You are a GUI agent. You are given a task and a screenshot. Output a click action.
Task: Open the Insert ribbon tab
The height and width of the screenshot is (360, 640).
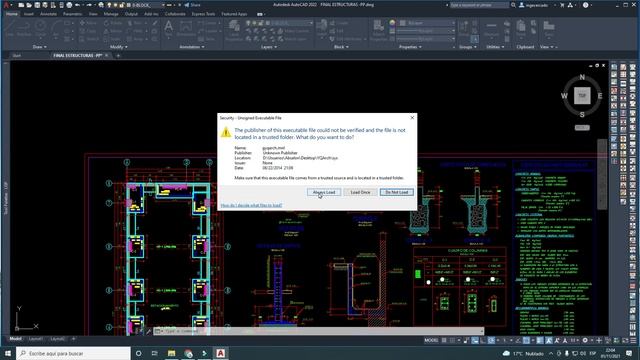click(29, 14)
